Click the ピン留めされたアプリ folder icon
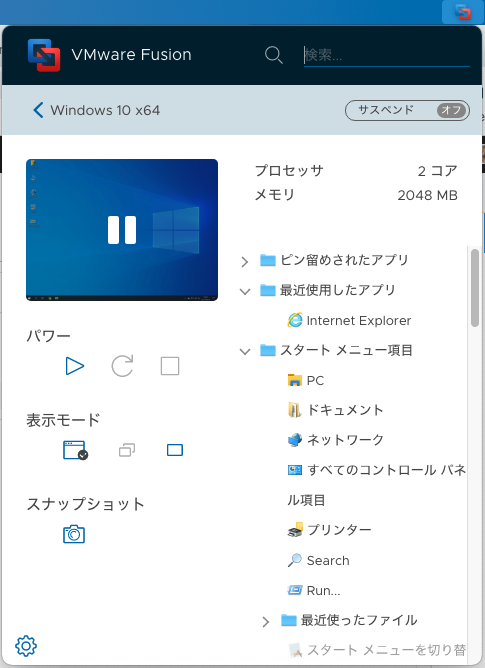 268,260
